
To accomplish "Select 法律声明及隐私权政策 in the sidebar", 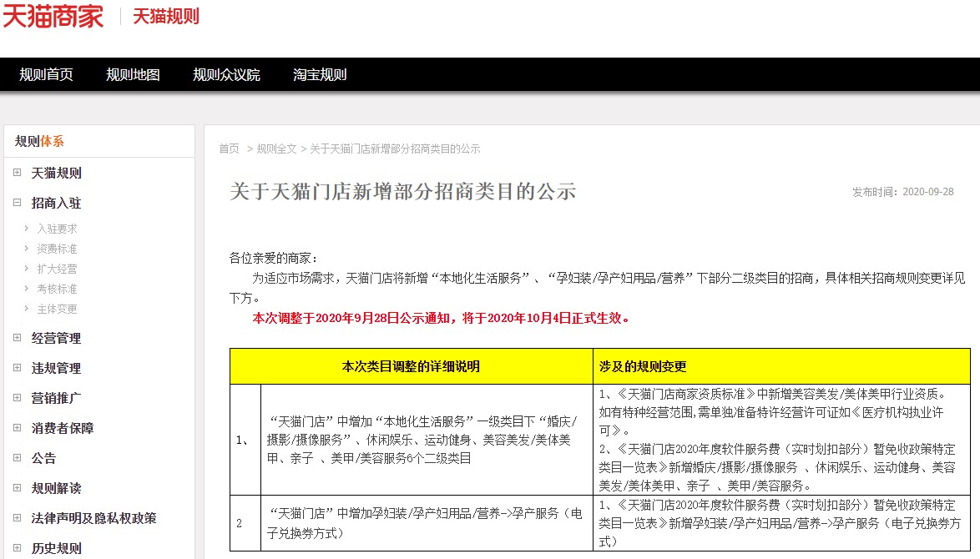I will point(93,518).
